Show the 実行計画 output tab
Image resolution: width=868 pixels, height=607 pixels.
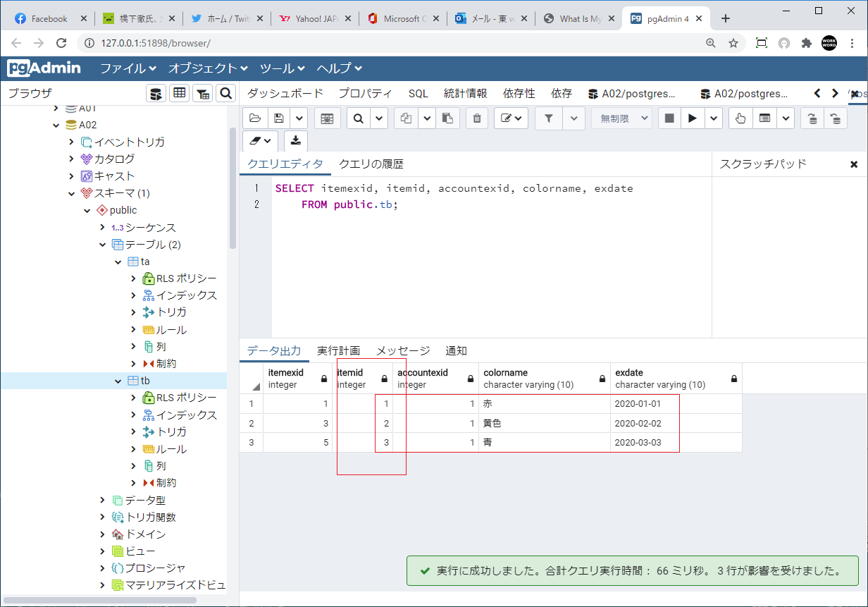tap(338, 350)
